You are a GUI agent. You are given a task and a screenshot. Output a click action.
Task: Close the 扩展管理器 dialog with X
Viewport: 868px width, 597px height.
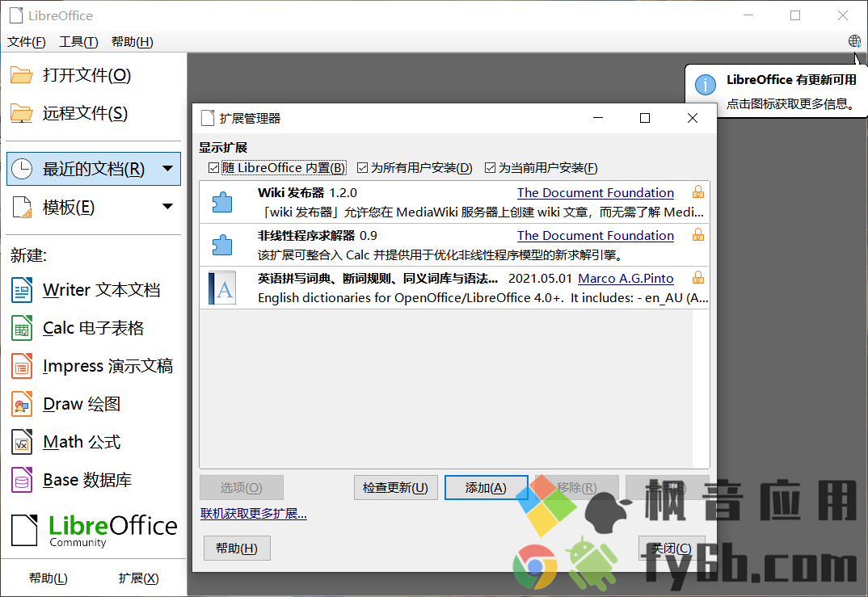[x=693, y=118]
